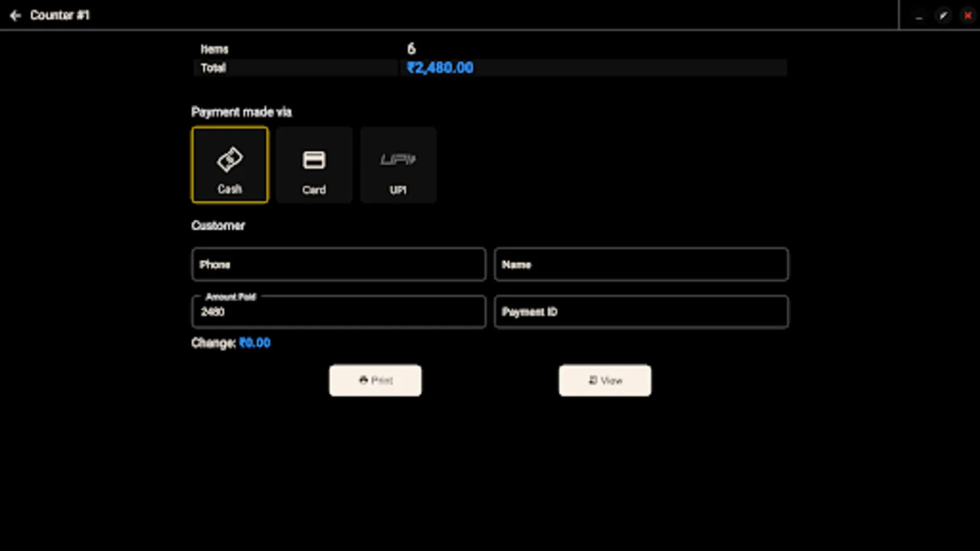The image size is (980, 551).
Task: Click the receipt icon on the View button
Action: coord(592,380)
